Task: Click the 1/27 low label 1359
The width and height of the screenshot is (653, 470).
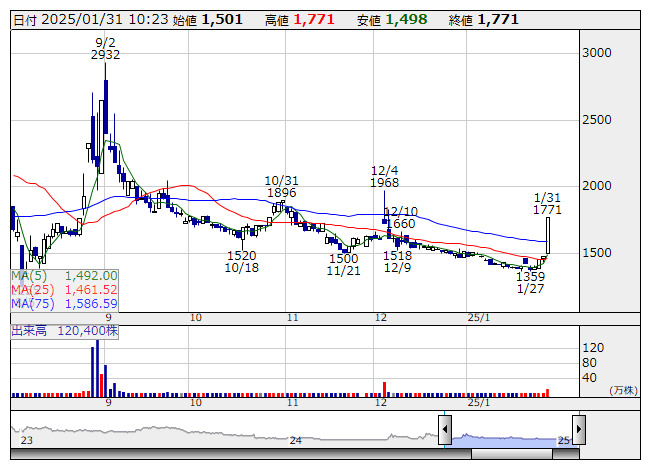Action: pos(530,276)
